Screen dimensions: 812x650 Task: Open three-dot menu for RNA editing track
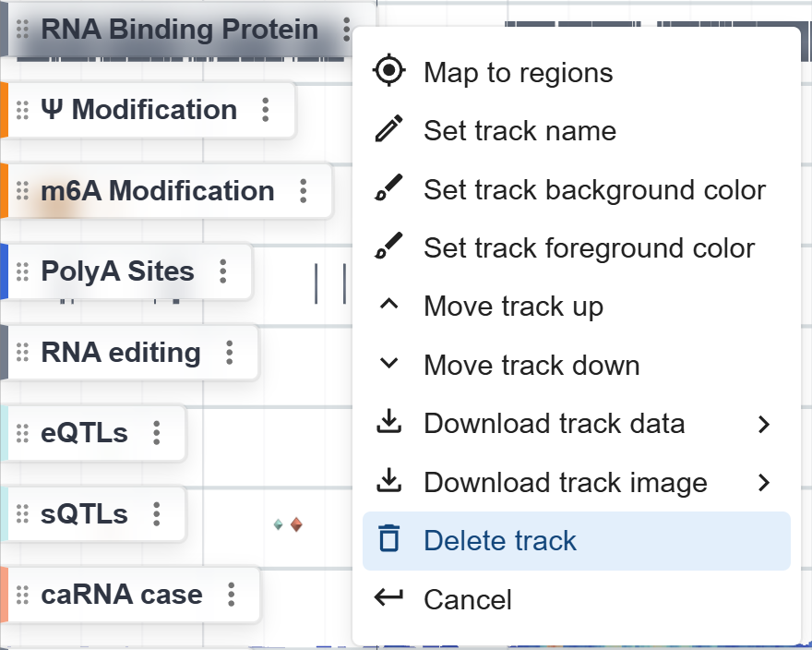coord(229,353)
